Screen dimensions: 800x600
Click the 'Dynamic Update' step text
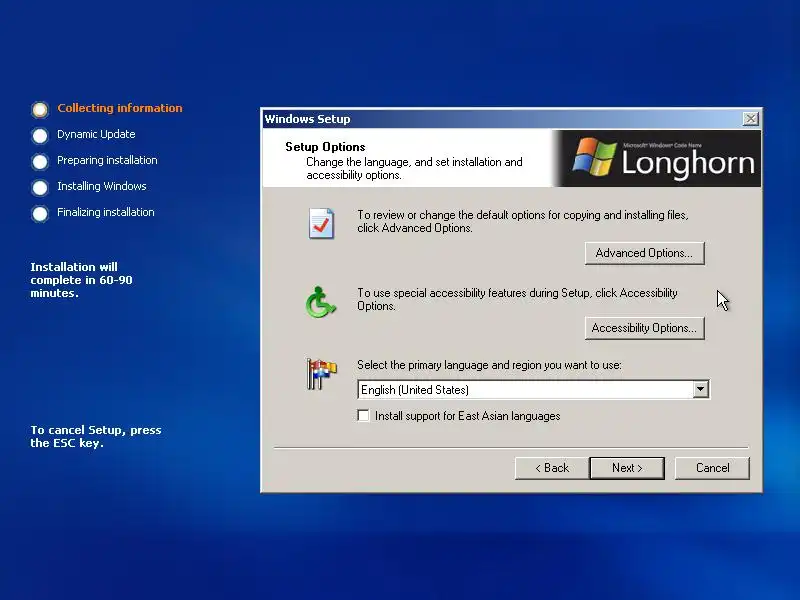[x=96, y=134]
